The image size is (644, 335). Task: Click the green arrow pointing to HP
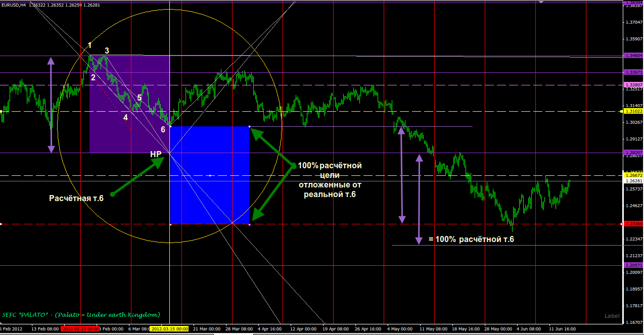137,176
